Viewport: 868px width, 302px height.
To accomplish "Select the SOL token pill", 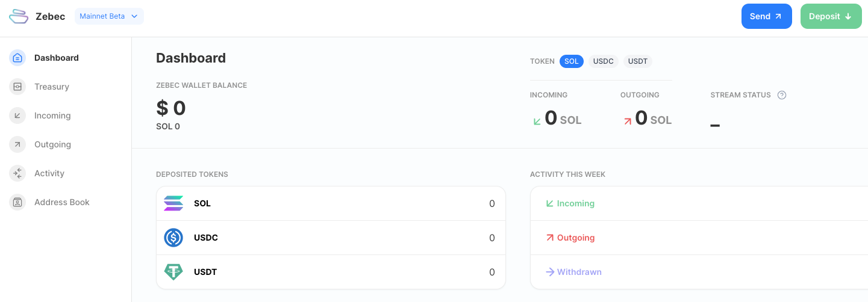I will [x=572, y=61].
